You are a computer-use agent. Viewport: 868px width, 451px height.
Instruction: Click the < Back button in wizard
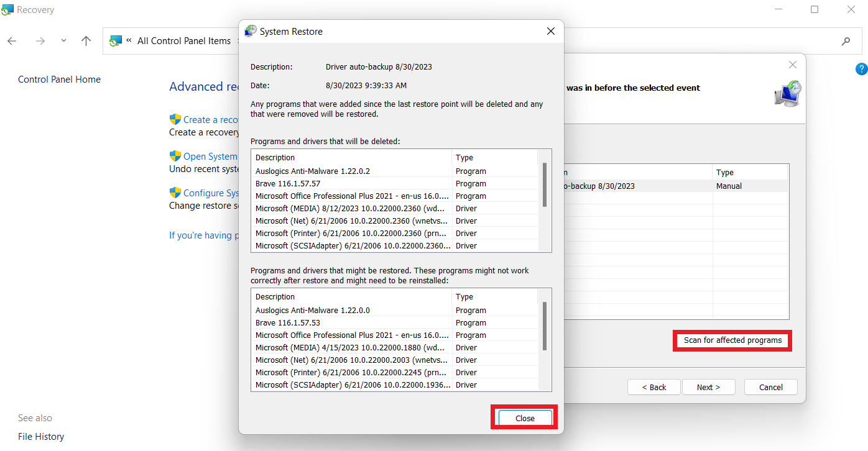[x=653, y=387]
